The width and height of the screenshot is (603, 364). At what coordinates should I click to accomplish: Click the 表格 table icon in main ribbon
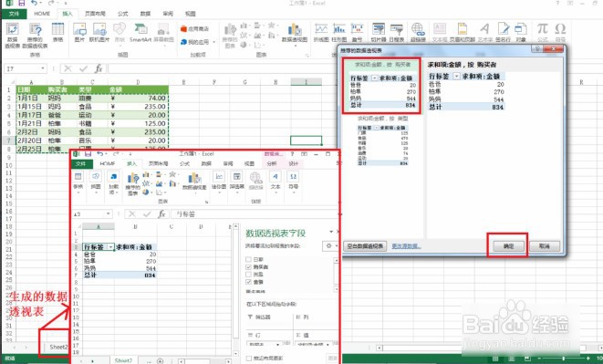click(57, 32)
